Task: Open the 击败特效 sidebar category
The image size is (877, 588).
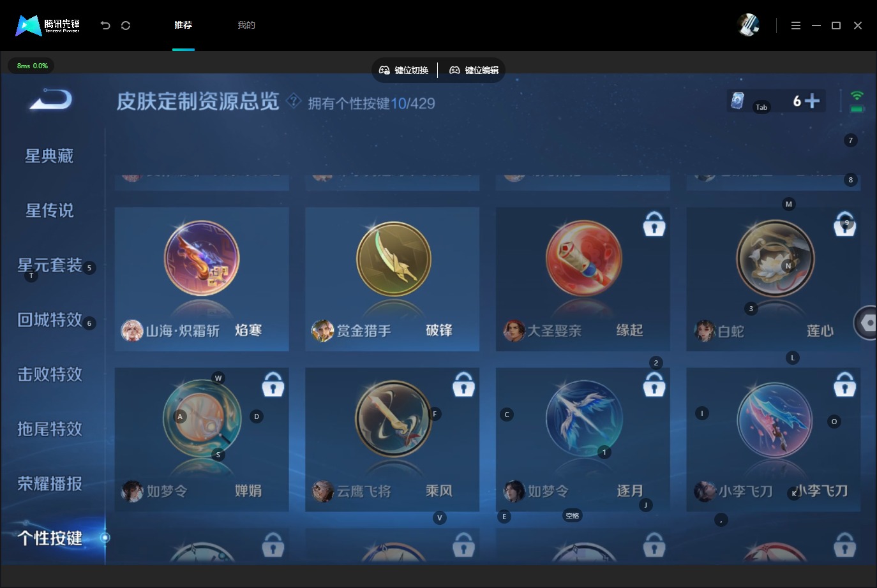Action: pyautogui.click(x=50, y=374)
